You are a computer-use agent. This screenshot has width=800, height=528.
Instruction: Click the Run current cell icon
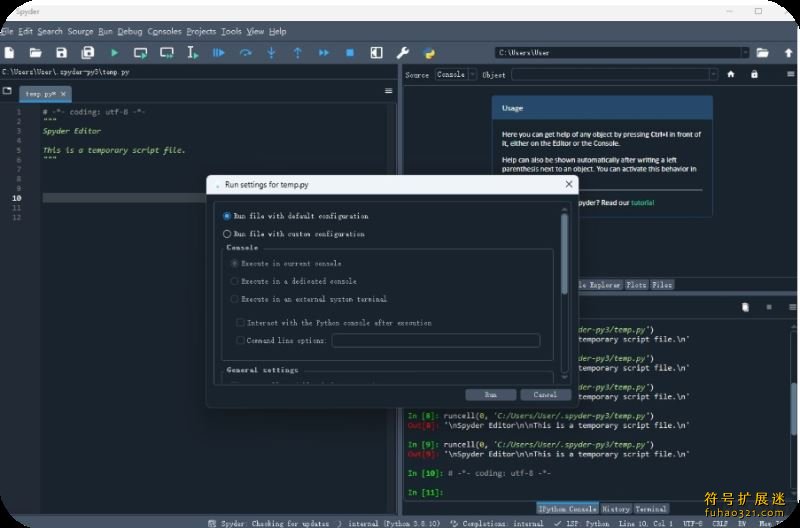140,53
